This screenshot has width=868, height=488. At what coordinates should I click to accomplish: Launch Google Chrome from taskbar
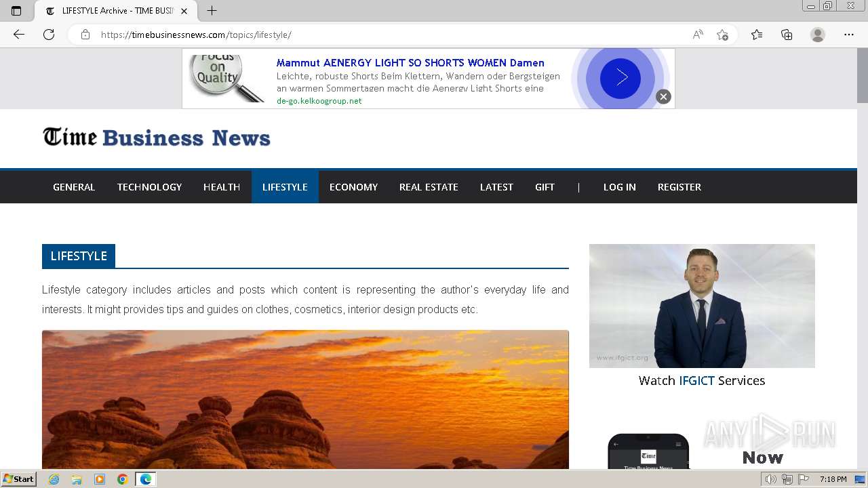[x=123, y=479]
